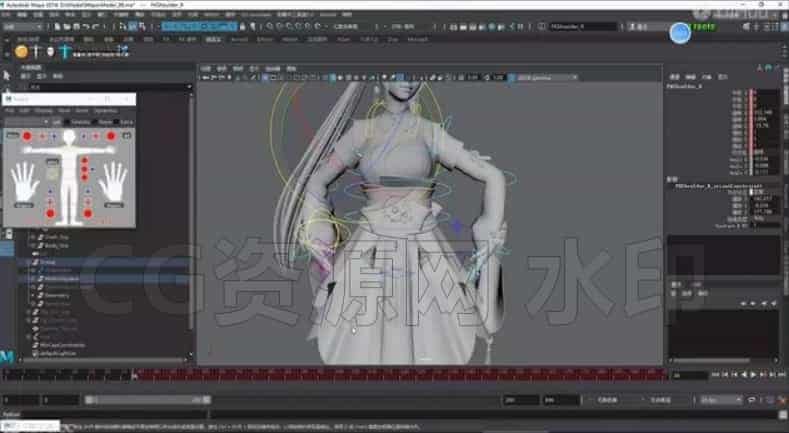Select the highlighted Group row in outliner
The image size is (789, 433).
103,262
